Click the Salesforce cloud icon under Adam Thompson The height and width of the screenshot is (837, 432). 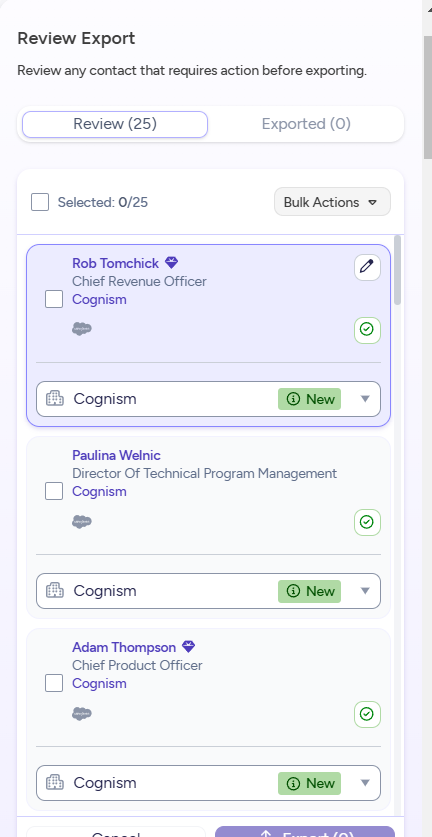pos(82,714)
